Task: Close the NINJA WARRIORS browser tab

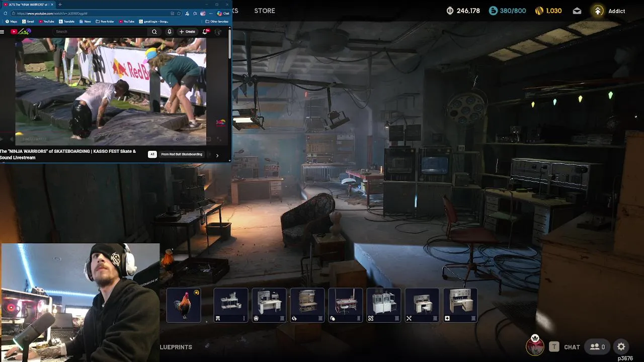Action: (x=52, y=5)
